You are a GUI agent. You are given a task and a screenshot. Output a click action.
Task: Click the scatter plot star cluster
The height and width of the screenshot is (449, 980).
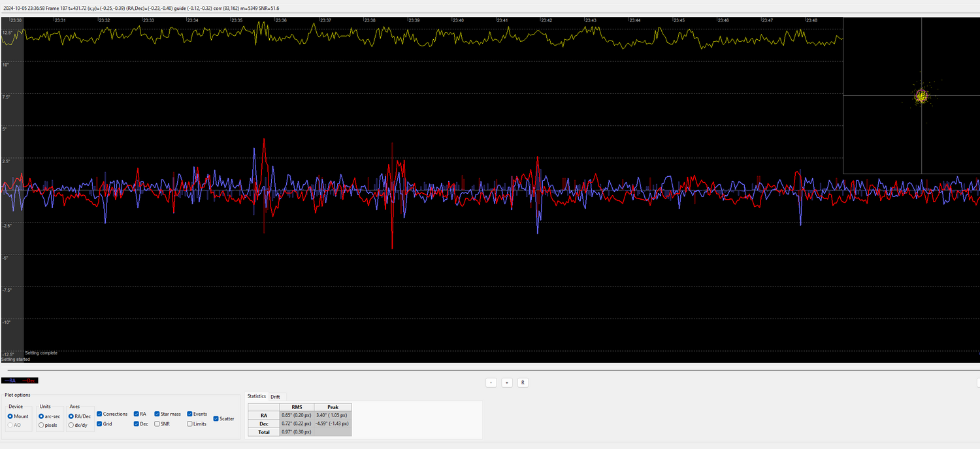coord(921,96)
